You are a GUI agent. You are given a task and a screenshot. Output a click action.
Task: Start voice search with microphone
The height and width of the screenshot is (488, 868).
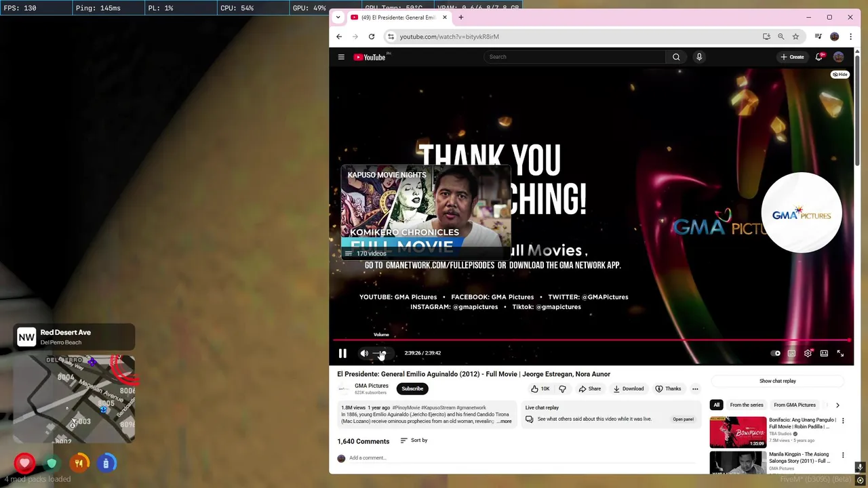(699, 57)
